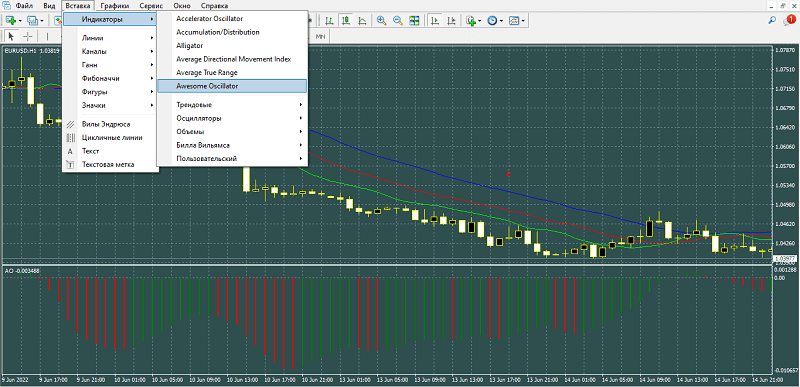Switch chart to bar chart view
Image resolution: width=800 pixels, height=387 pixels.
pos(330,20)
